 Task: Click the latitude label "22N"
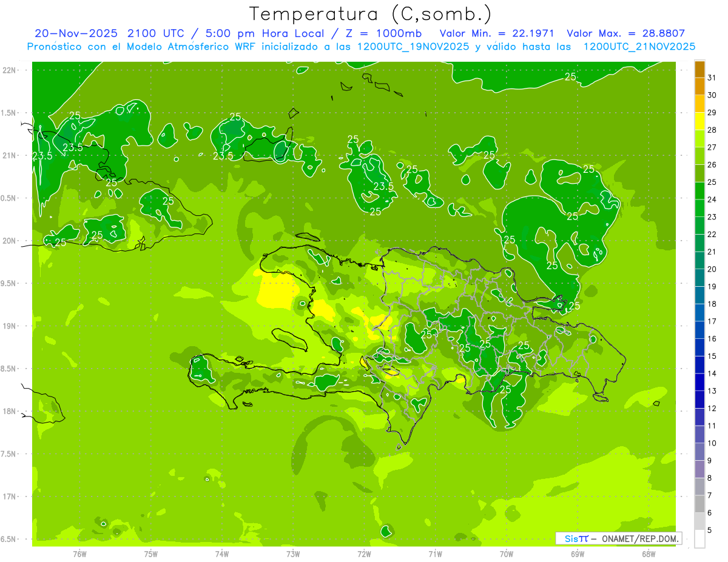(x=9, y=70)
